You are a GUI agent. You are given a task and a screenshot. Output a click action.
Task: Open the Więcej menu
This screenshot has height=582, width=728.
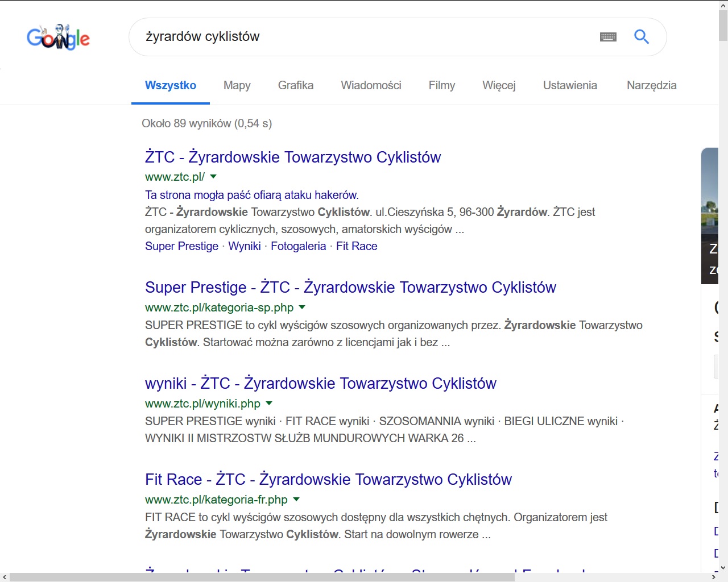click(499, 85)
